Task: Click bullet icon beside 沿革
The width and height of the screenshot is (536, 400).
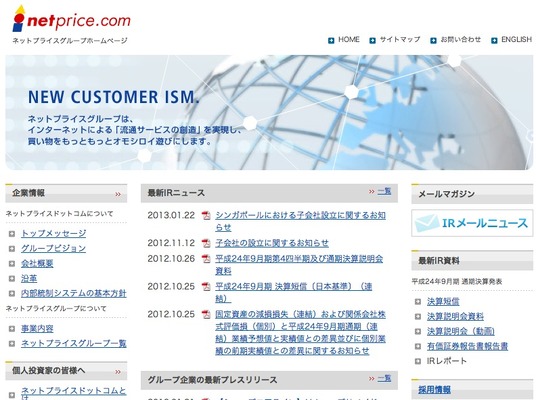Action: click(x=12, y=279)
